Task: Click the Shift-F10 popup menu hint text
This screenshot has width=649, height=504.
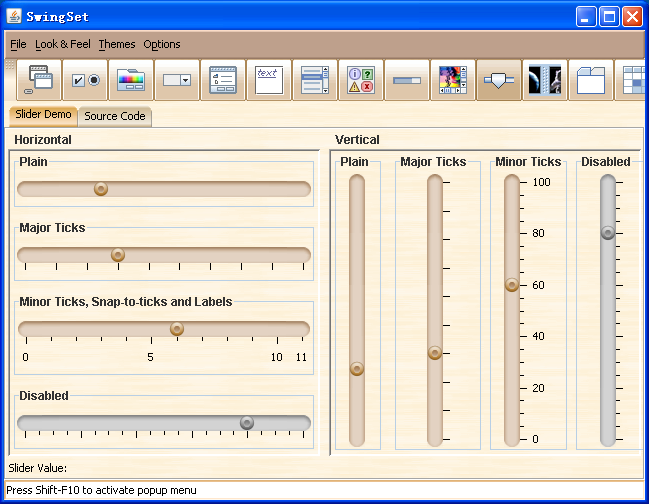Action: (101, 490)
